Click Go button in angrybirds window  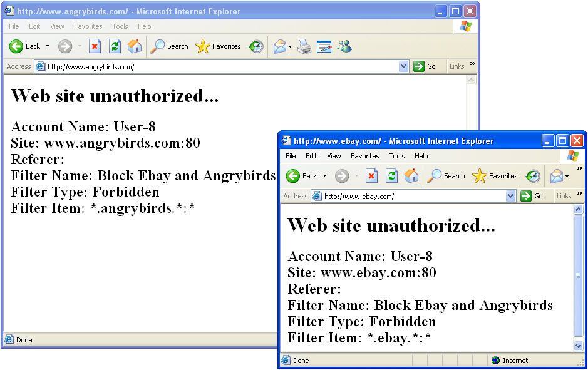click(x=425, y=66)
